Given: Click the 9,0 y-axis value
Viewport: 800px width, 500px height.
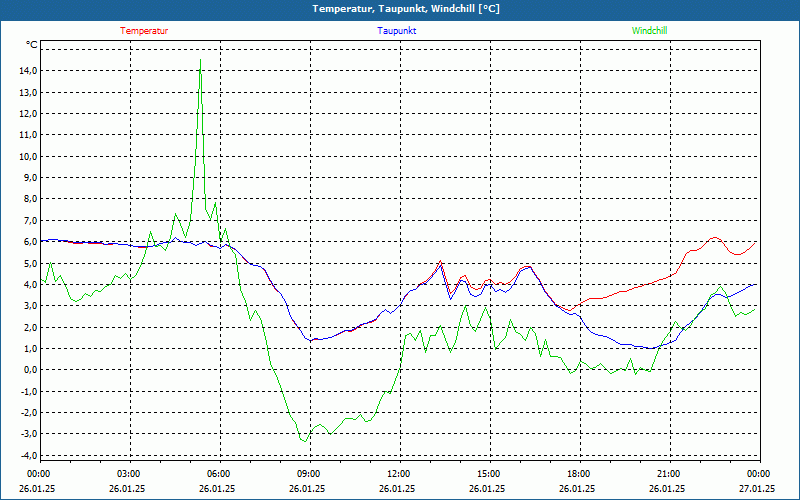Looking at the screenshot, I should tap(30, 178).
